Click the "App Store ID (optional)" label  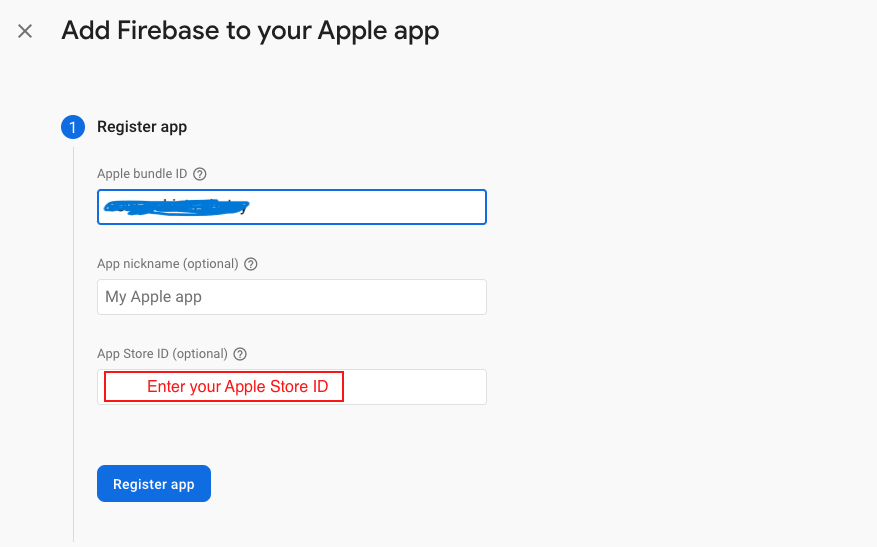(162, 354)
